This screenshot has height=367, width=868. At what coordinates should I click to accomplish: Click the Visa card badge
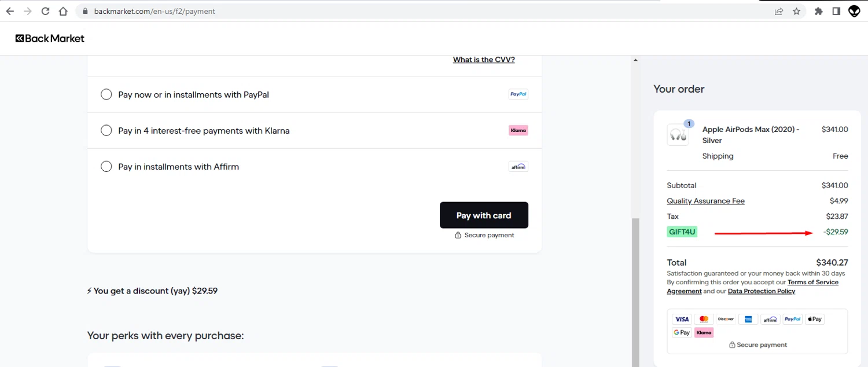click(682, 319)
